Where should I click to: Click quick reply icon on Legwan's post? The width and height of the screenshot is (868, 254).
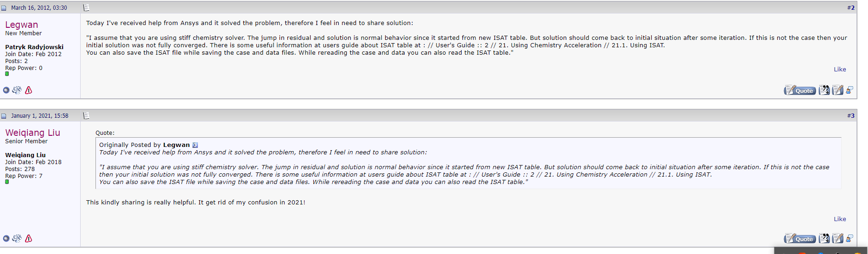click(x=837, y=90)
